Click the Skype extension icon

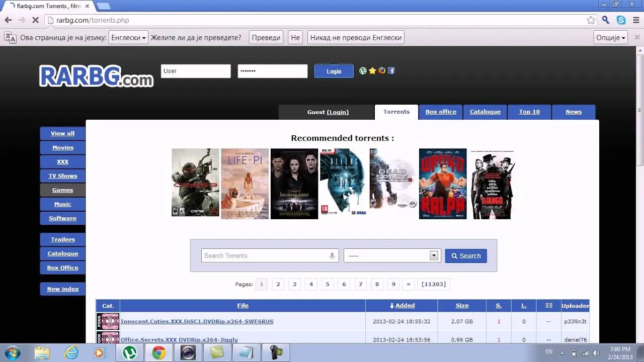coord(621,20)
